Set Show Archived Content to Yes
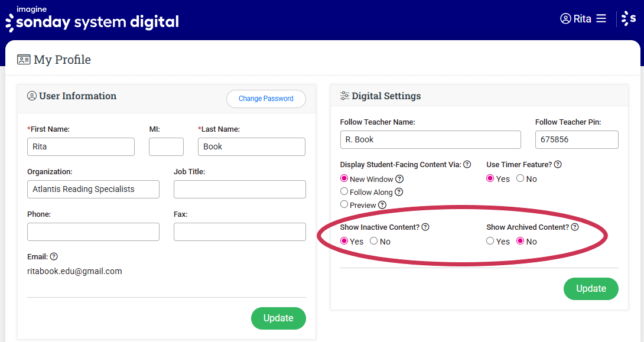 (490, 242)
